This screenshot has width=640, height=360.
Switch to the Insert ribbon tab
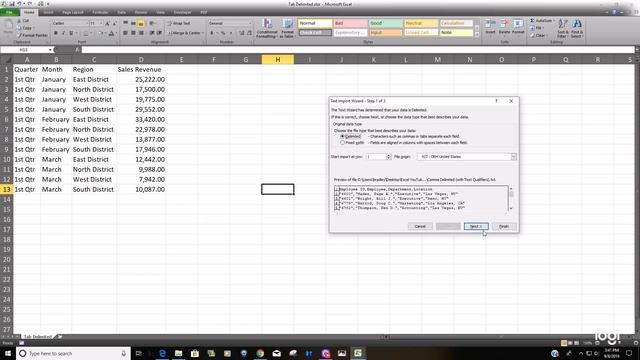48,12
